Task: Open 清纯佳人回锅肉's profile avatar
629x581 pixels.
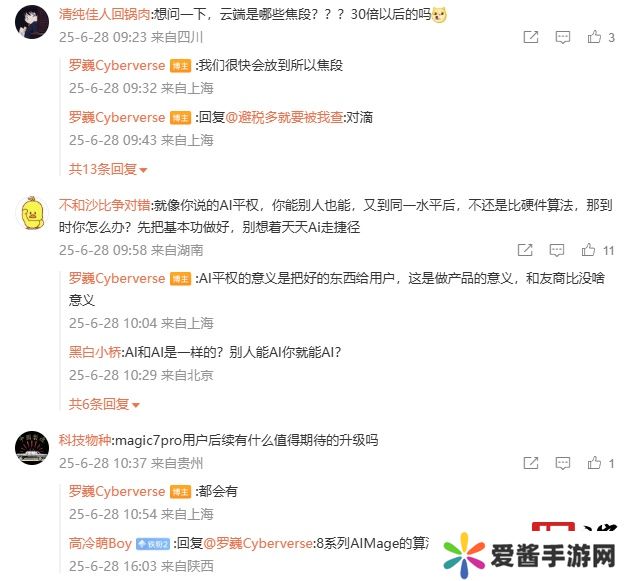Action: pos(32,22)
